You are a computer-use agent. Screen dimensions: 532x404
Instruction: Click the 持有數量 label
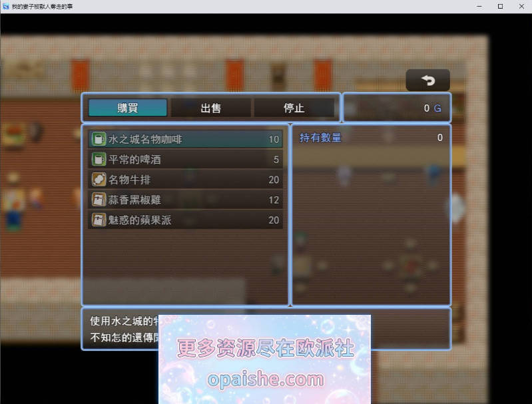pyautogui.click(x=320, y=137)
